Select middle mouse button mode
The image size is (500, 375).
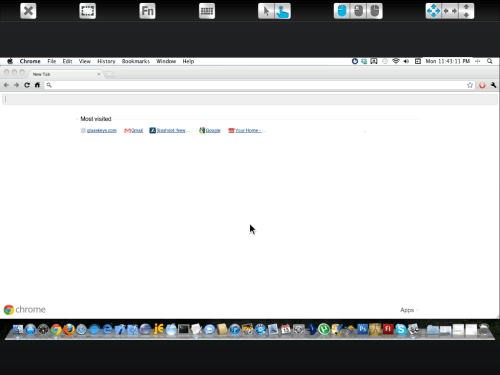click(358, 11)
